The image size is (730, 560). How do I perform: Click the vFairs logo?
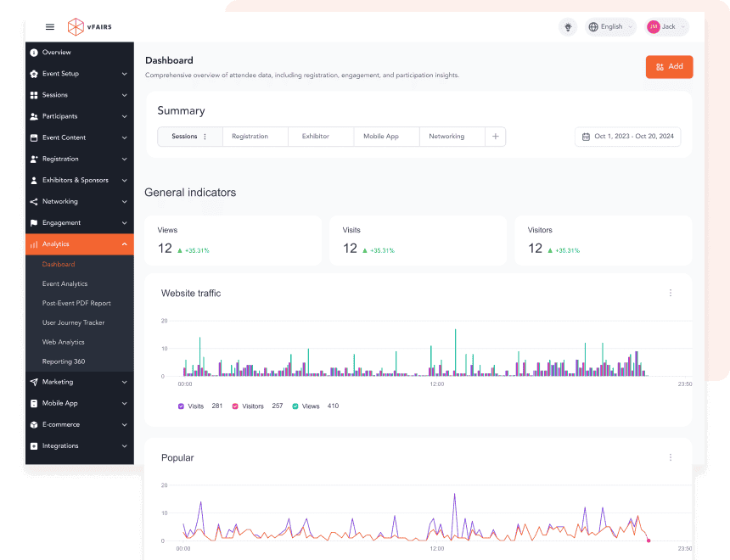coord(90,27)
